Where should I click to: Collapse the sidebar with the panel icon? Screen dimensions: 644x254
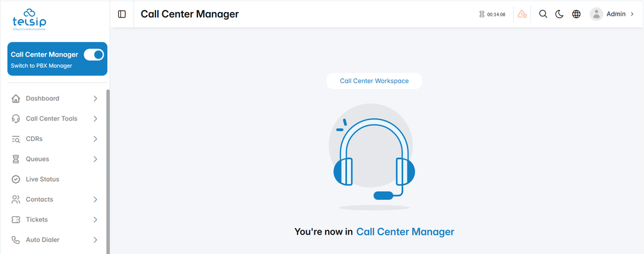coord(122,14)
